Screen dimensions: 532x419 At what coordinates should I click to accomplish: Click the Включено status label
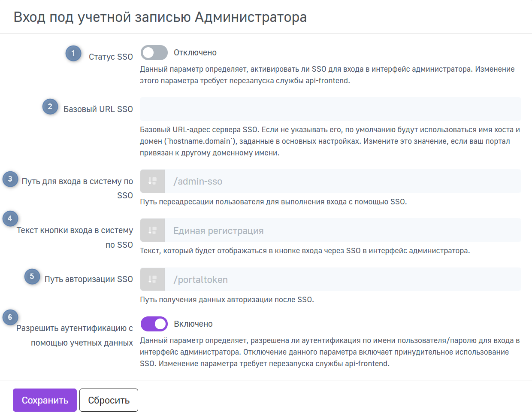click(x=193, y=324)
